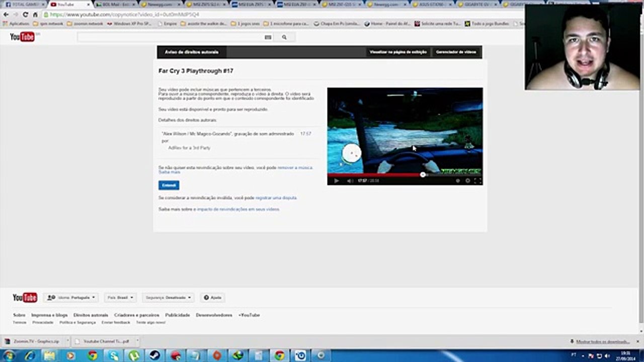Click the YouTube logo in the page header
This screenshot has width=644, height=362.
click(23, 37)
